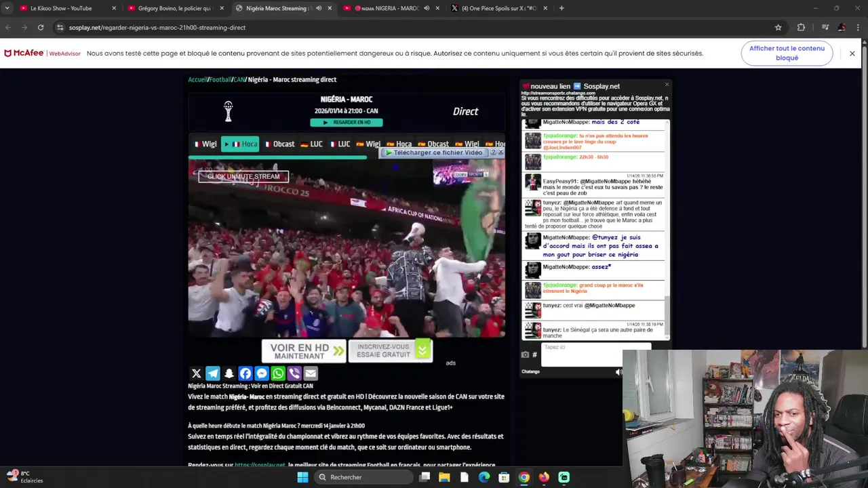868x488 pixels.
Task: Open Task View on the taskbar
Action: pos(425,477)
